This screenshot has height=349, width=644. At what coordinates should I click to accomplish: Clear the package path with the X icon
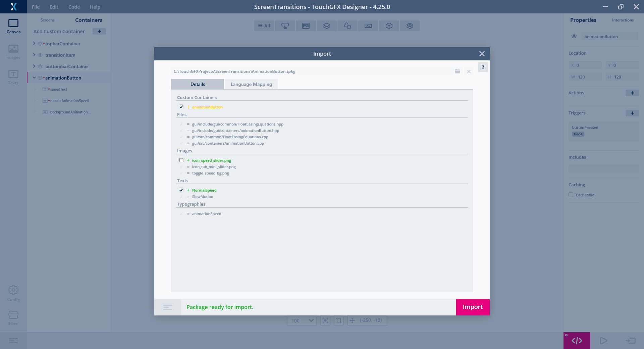pos(469,71)
